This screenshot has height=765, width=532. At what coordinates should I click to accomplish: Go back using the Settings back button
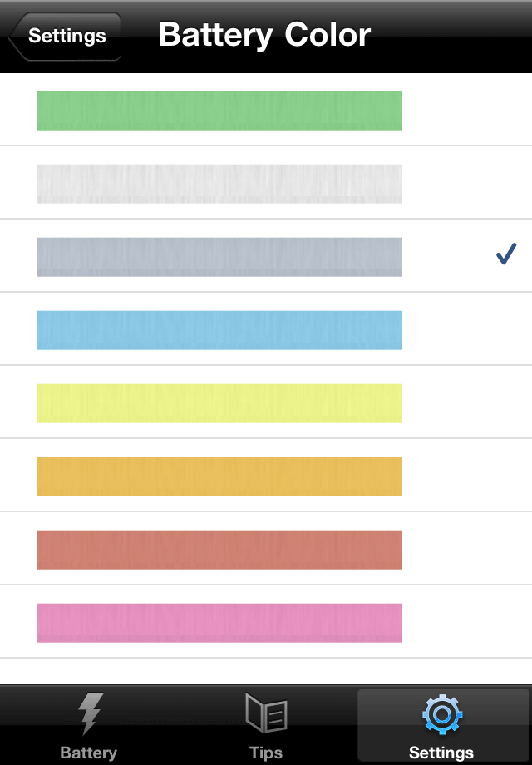coord(65,37)
